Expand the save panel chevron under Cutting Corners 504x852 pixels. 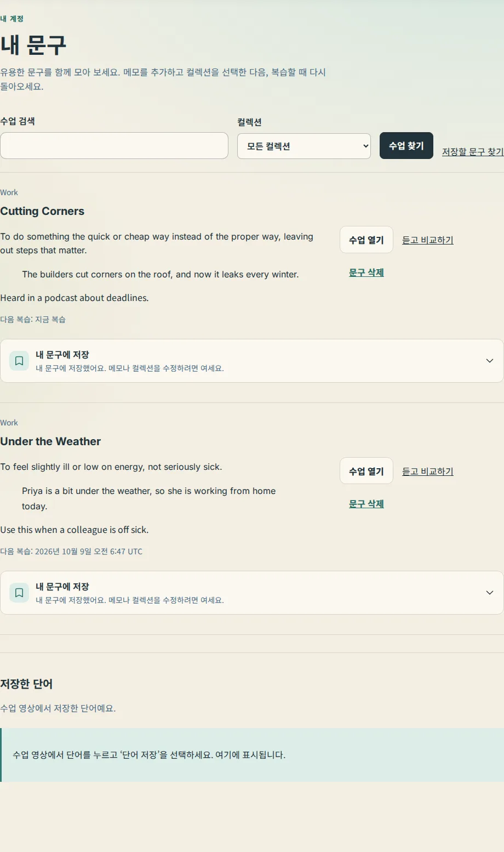click(x=490, y=361)
